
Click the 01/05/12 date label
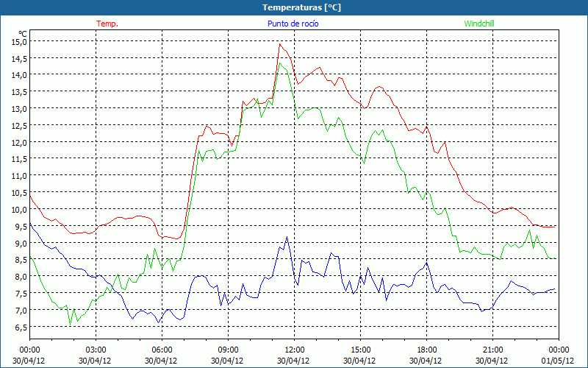(558, 361)
